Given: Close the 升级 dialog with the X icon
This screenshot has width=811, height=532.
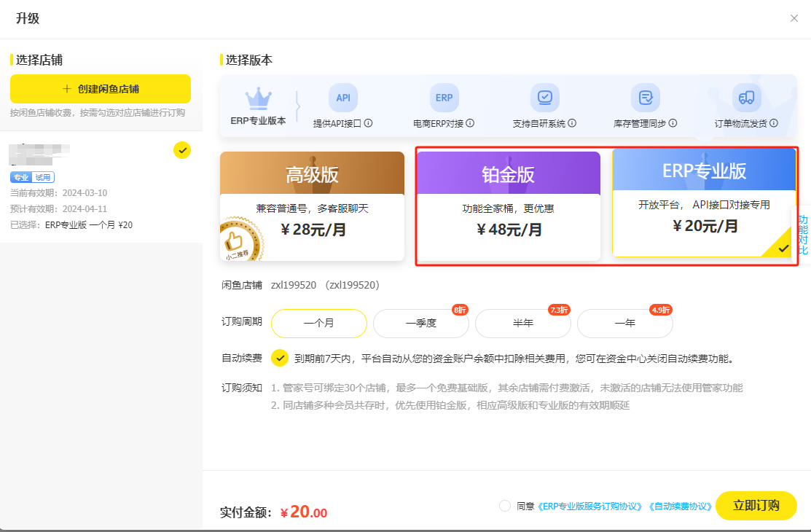Looking at the screenshot, I should (x=794, y=19).
